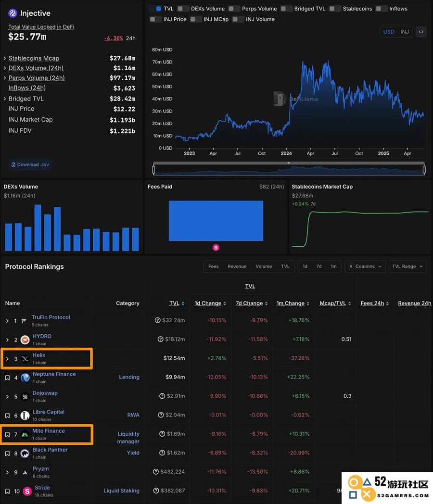Click the chart time range navigator bar
433x504 pixels.
coord(289,169)
